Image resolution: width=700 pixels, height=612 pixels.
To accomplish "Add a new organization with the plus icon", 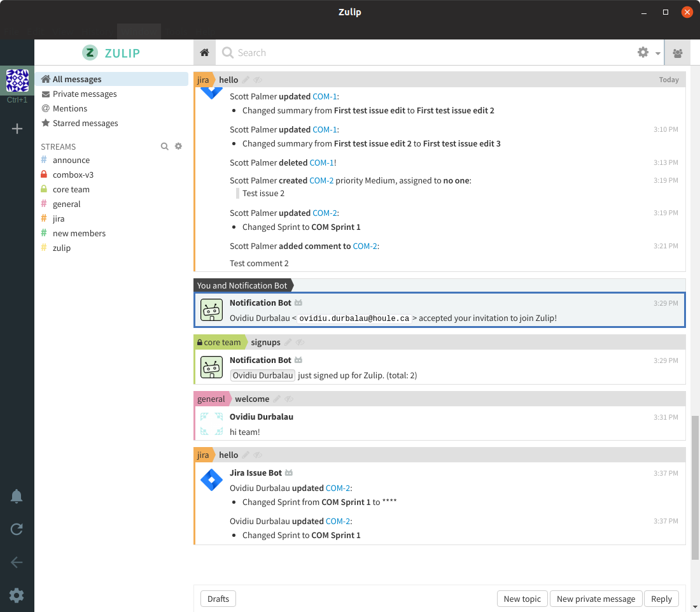I will click(17, 129).
